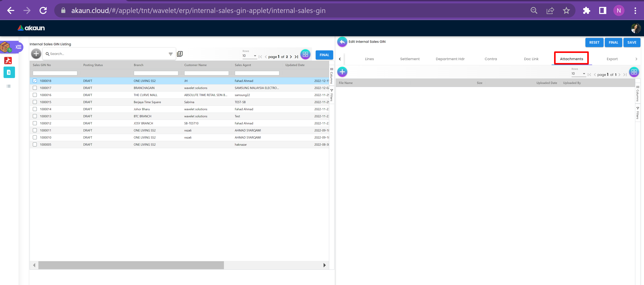The image size is (644, 285).
Task: Open the attachments Rows per page dropdown
Action: coord(578,74)
